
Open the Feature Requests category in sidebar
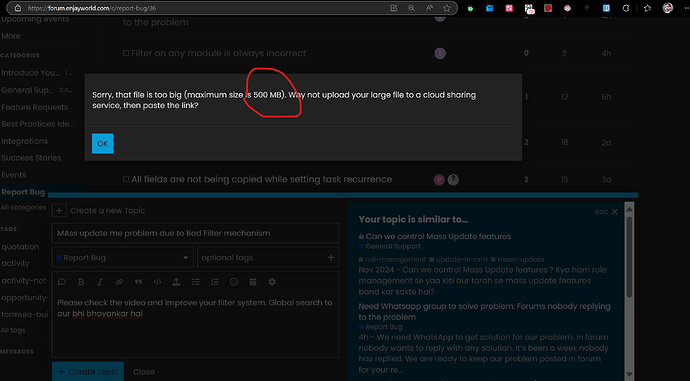[35, 107]
